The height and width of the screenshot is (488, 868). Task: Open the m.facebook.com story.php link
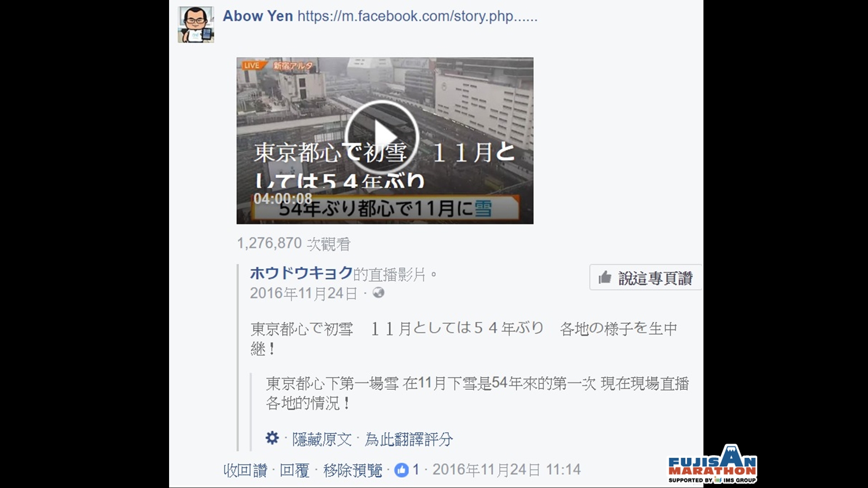pos(417,16)
